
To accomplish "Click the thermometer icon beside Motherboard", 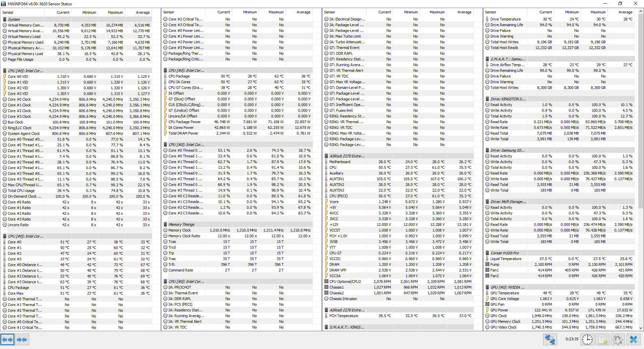I will (x=326, y=162).
